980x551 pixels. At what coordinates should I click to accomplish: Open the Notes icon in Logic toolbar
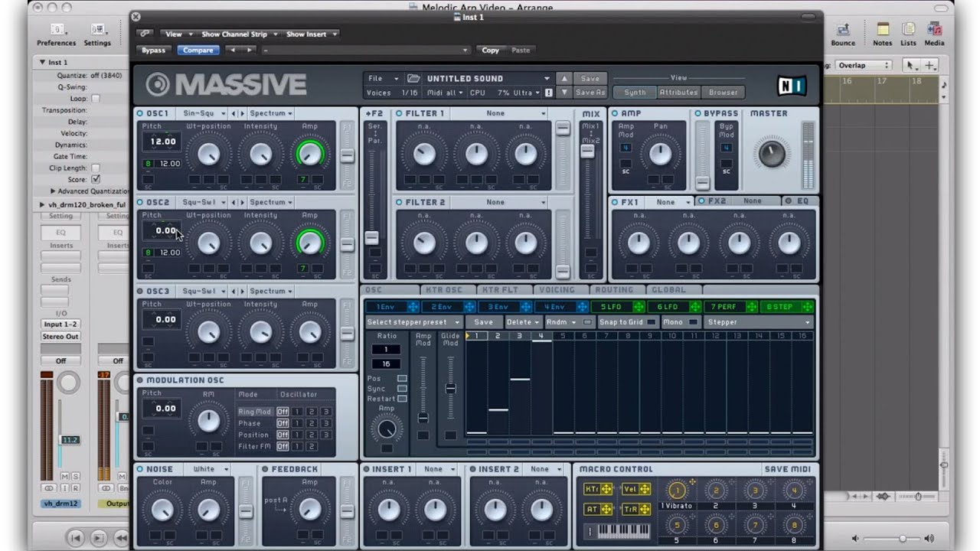point(883,29)
